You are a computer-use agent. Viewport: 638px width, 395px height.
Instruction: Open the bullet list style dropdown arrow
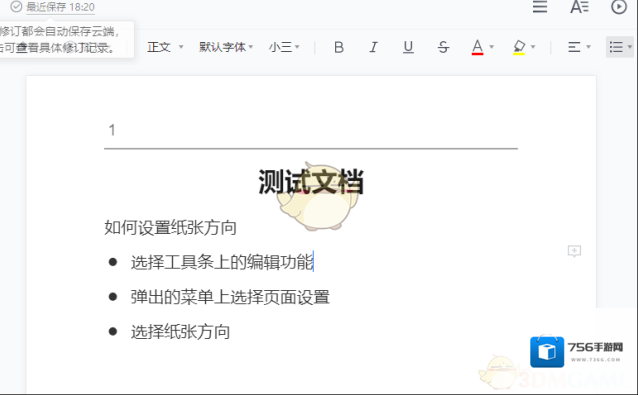click(x=630, y=47)
